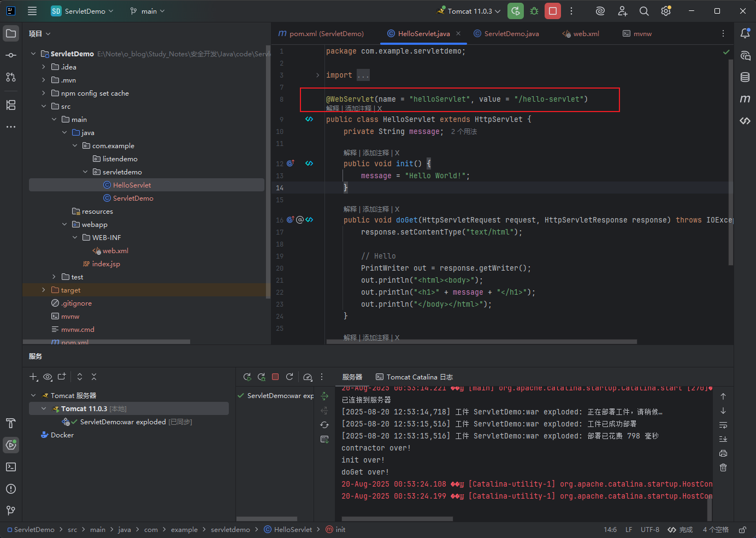Stop the running Tomcat server
The image size is (756, 538).
click(x=553, y=11)
